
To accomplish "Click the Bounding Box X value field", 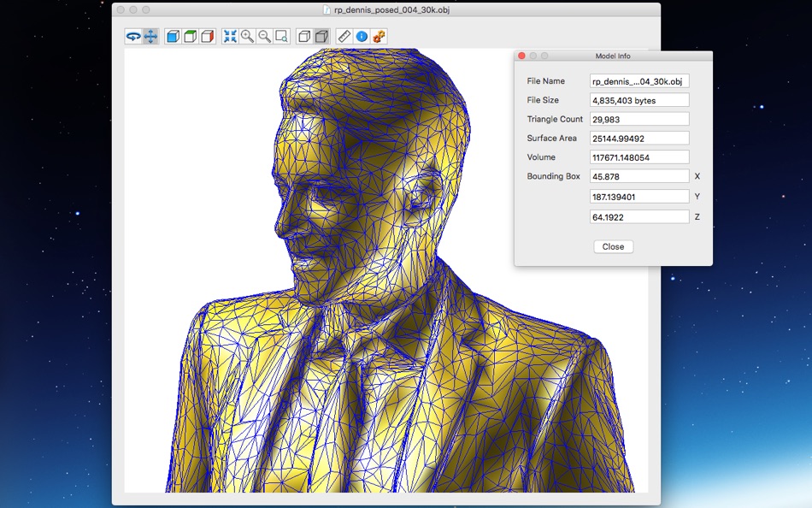I will pos(639,176).
